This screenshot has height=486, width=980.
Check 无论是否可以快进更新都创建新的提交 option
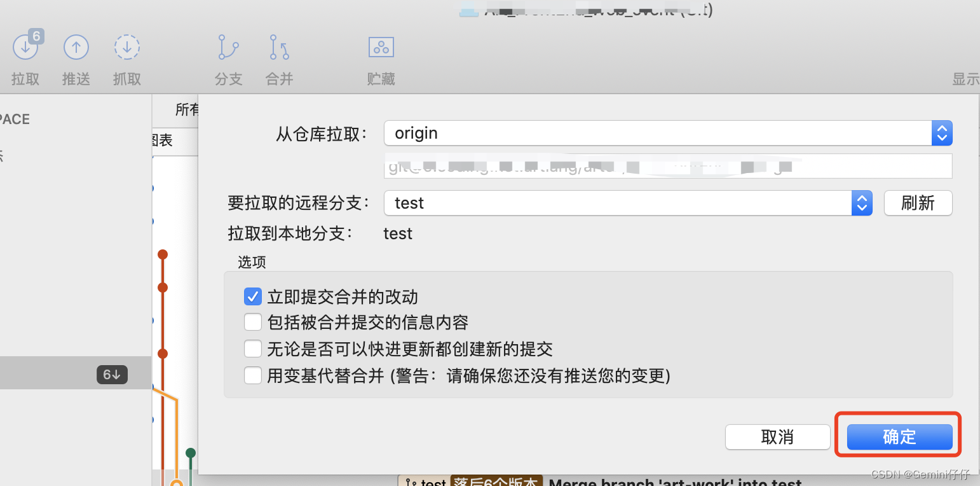point(253,349)
